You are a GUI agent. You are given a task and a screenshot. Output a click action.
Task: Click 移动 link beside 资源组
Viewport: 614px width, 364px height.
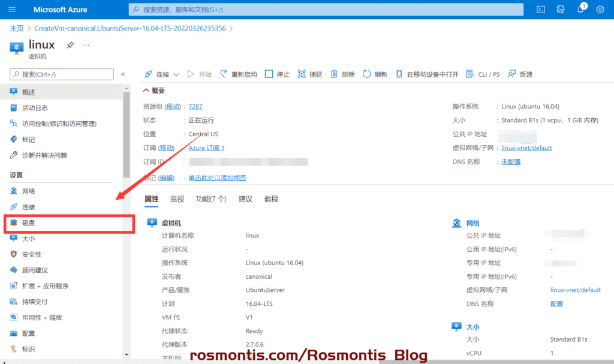[x=172, y=107]
